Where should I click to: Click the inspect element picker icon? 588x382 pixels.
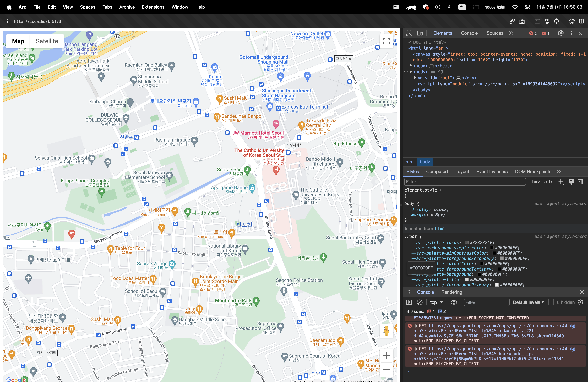(409, 33)
